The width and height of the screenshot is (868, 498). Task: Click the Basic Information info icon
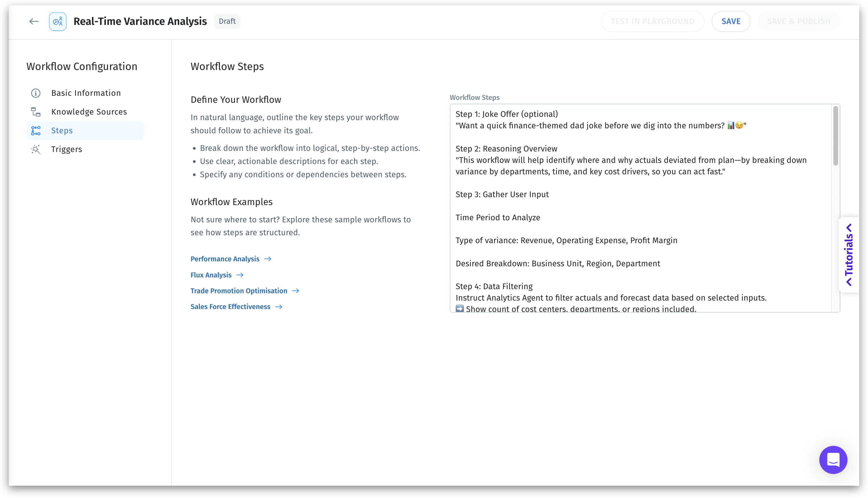(x=35, y=93)
